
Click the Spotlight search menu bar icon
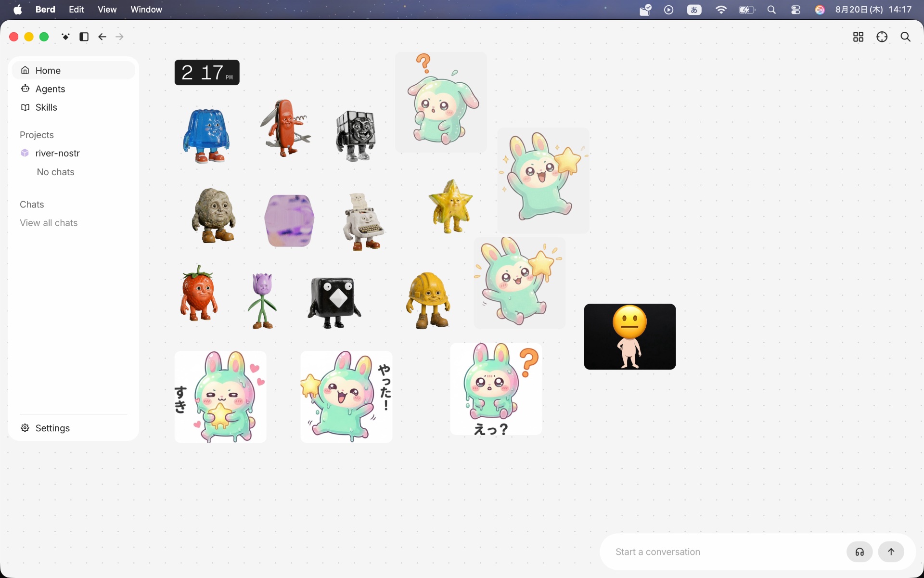(771, 10)
